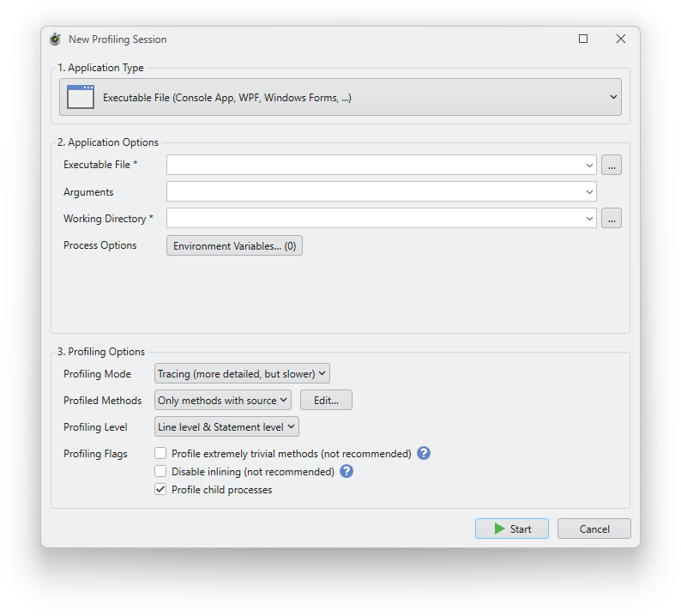Click into the Executable File text field

[x=374, y=165]
